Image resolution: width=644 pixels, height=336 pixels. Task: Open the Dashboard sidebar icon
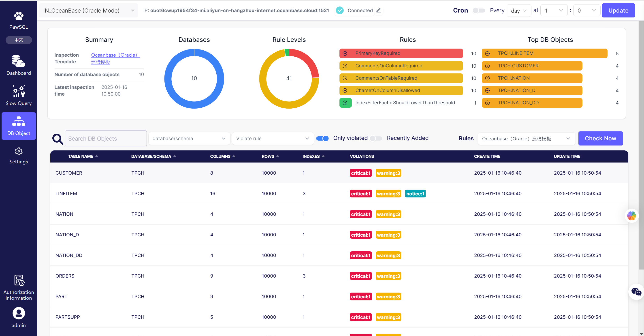[x=19, y=61]
